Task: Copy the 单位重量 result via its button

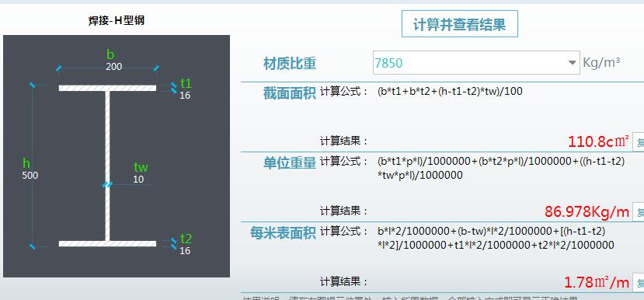Action: tap(639, 212)
